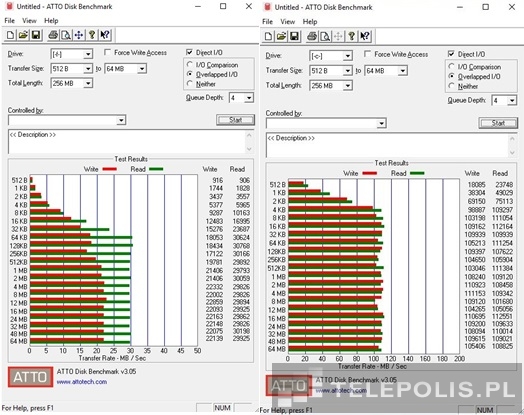Open Drive dropdown in left window

88,54
